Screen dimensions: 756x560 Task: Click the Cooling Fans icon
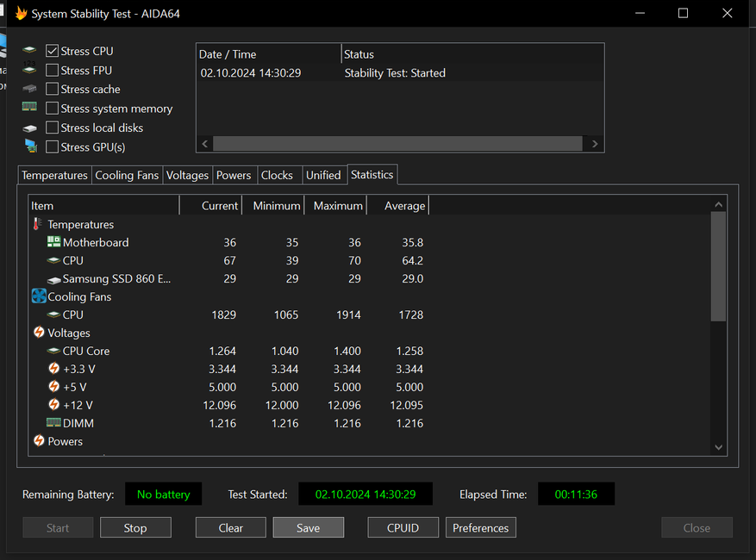39,296
